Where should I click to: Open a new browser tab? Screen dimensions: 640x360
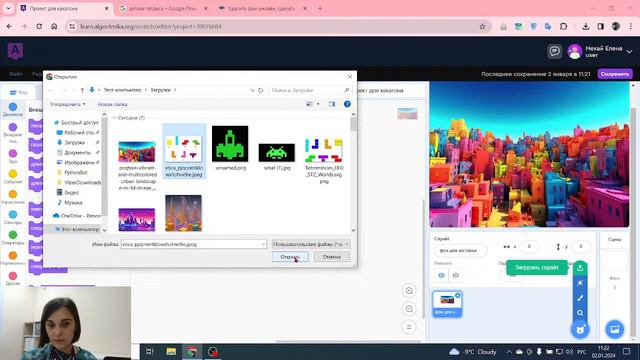pos(320,8)
